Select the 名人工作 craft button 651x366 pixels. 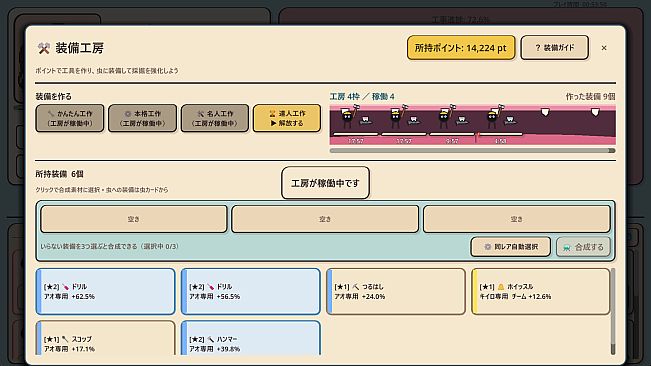[215, 118]
